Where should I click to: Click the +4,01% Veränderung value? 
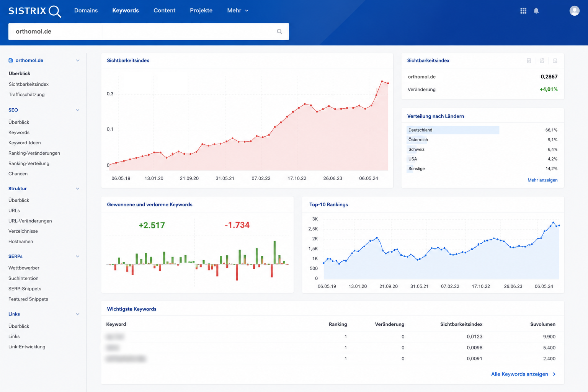(x=549, y=89)
